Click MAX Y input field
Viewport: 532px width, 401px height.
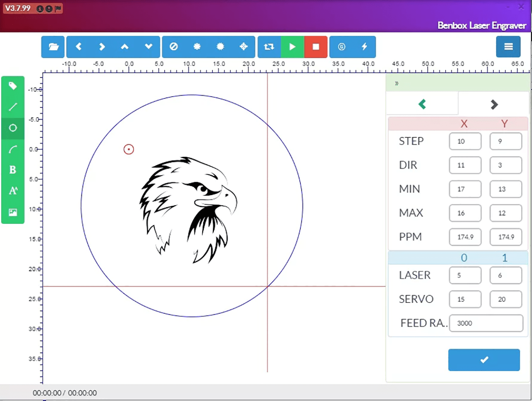506,213
